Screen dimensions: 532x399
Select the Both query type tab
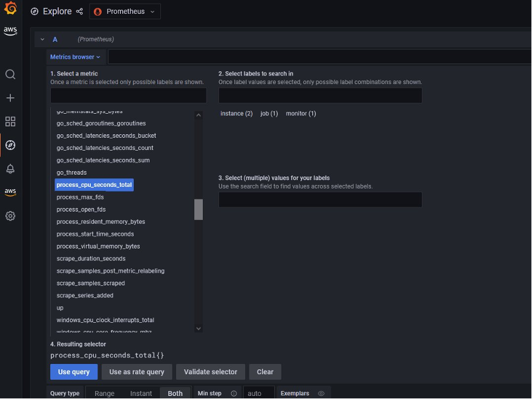click(175, 393)
